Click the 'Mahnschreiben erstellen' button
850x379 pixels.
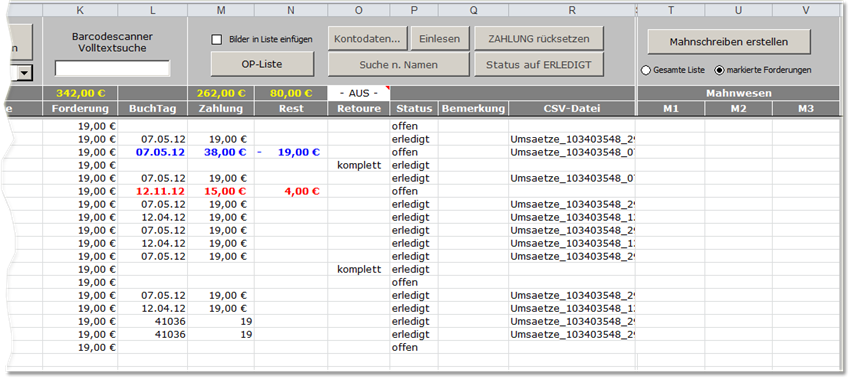729,42
